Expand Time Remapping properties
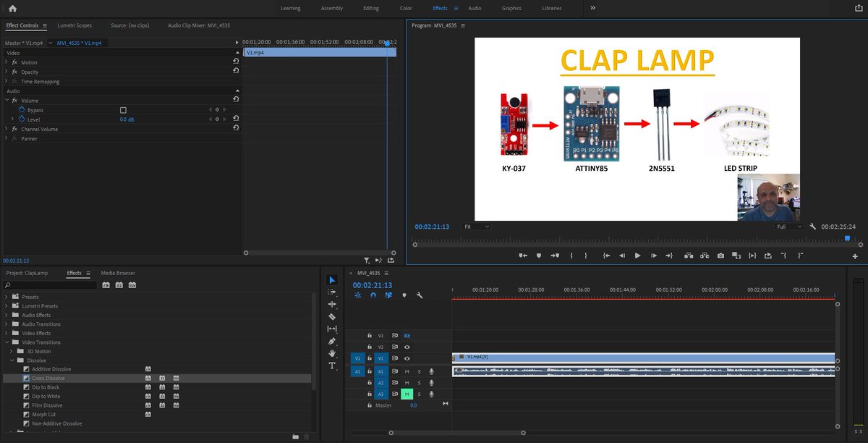 [7, 81]
